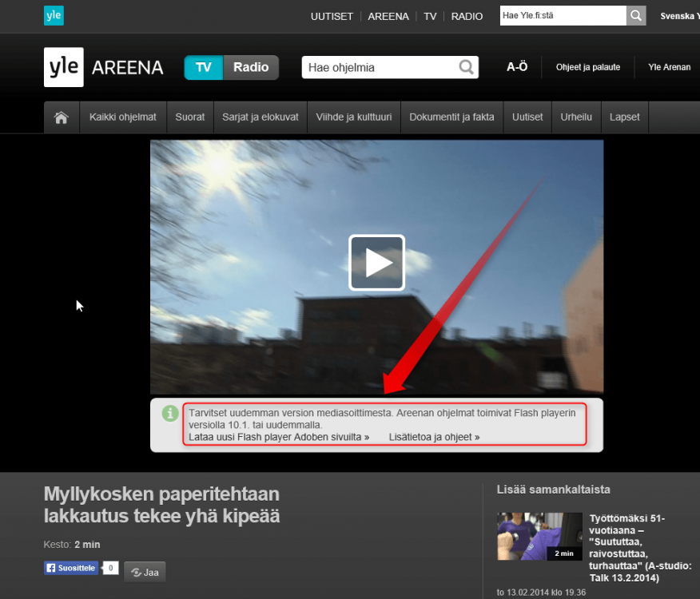This screenshot has width=700, height=599.
Task: Click the Jaa share button
Action: click(145, 572)
